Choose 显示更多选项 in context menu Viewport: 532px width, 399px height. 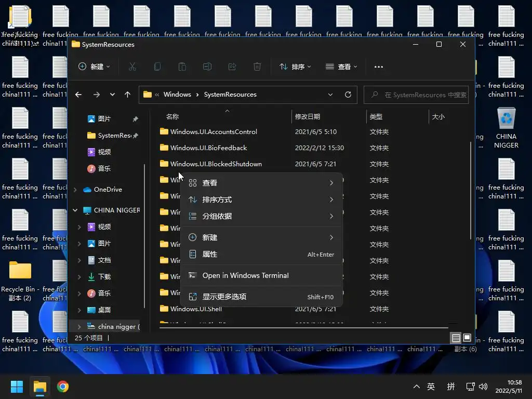tap(261, 297)
